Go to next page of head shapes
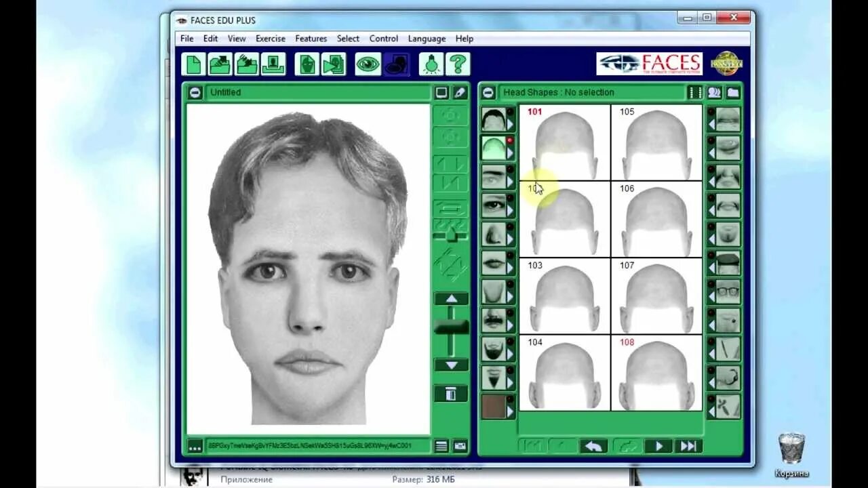This screenshot has height=488, width=868. (658, 446)
